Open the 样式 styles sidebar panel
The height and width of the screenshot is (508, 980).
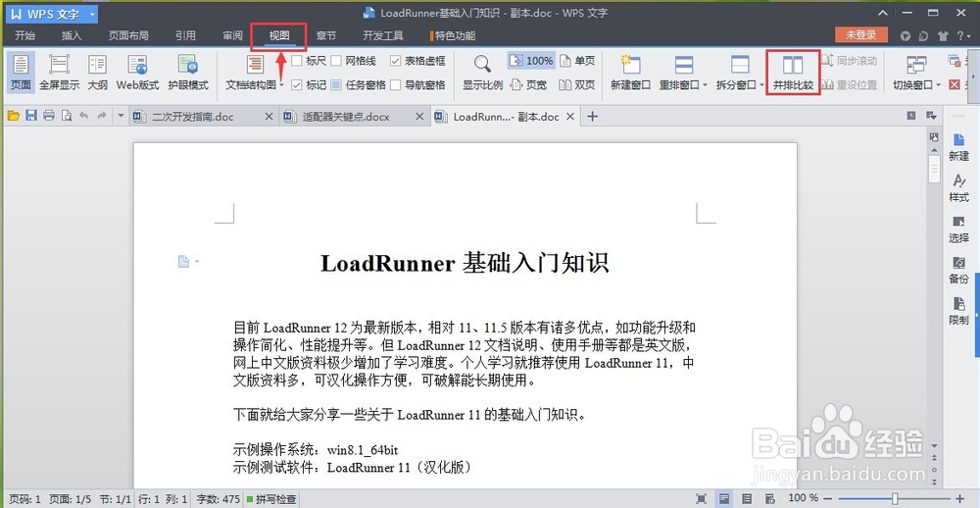coord(958,188)
